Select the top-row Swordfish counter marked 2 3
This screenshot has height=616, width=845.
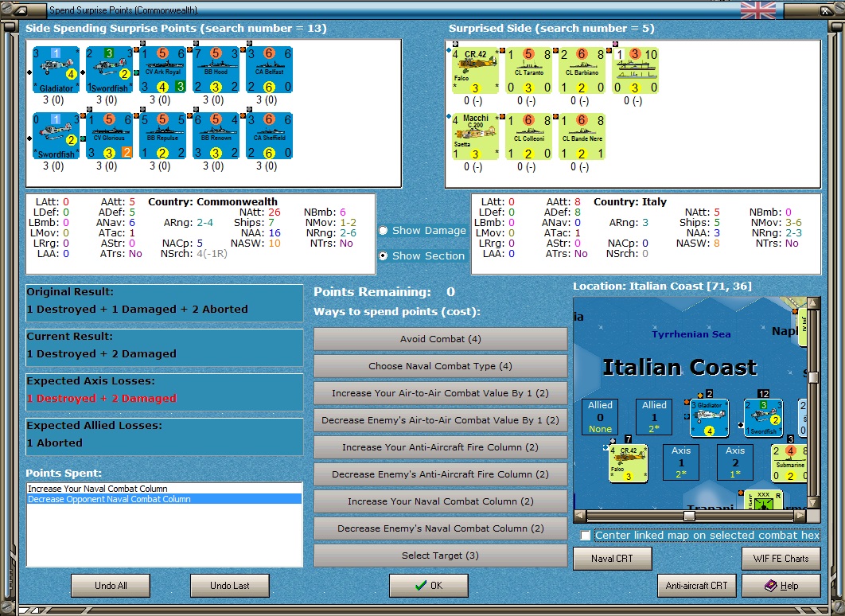(109, 69)
